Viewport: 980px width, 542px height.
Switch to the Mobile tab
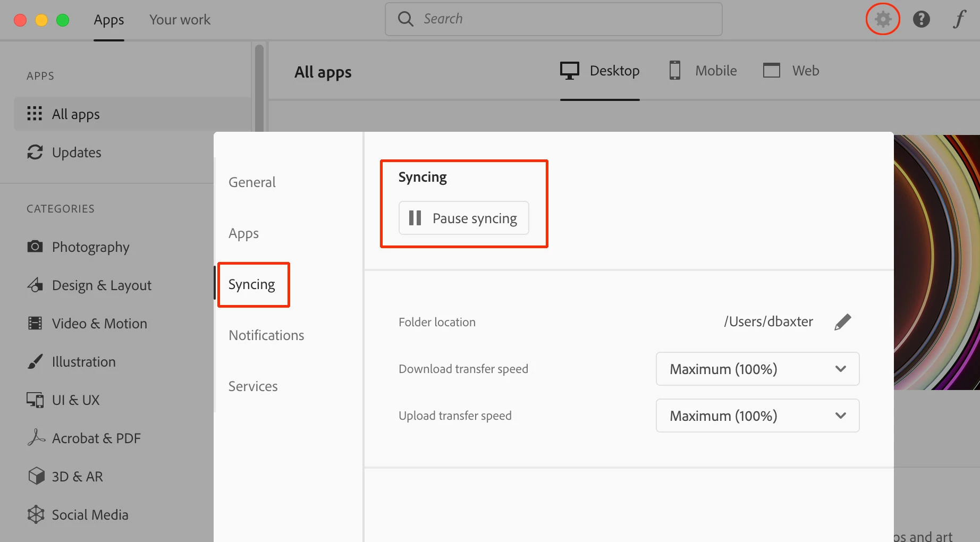(703, 71)
